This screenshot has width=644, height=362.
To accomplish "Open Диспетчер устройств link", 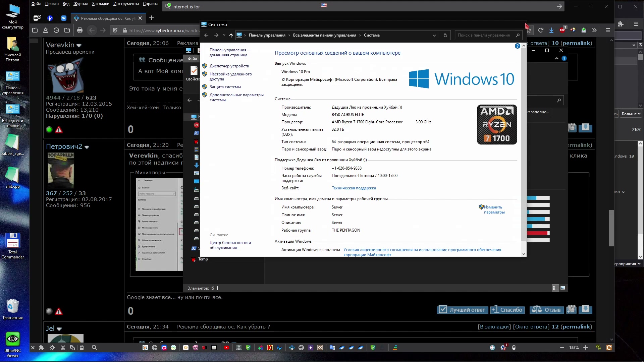I will click(229, 66).
